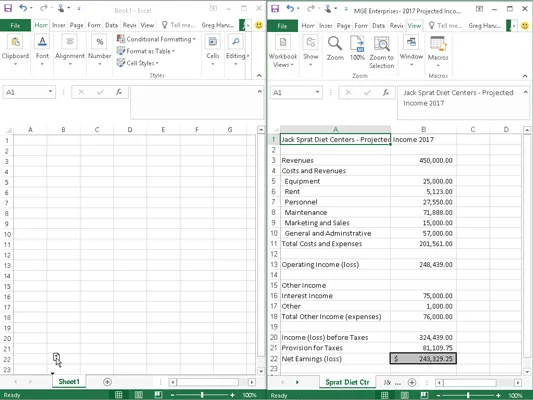The image size is (533, 400).
Task: Click the Save icon in Book1 window
Action: pyautogui.click(x=7, y=8)
